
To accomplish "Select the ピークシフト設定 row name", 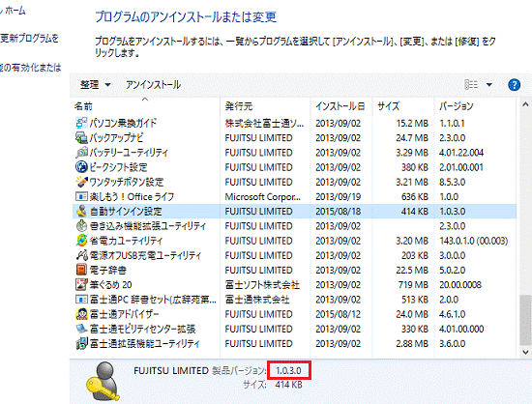I will 118,167.
